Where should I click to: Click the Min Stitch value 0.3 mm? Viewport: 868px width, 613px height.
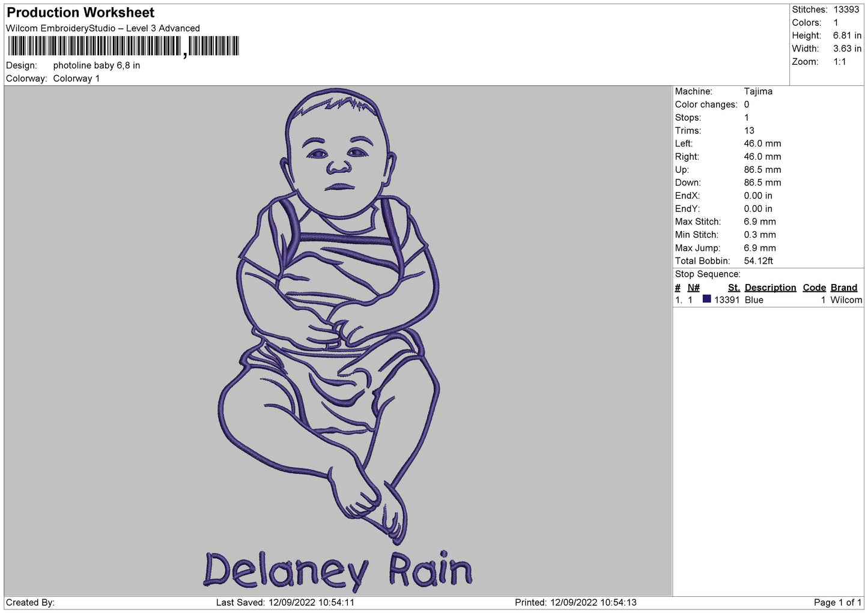760,235
